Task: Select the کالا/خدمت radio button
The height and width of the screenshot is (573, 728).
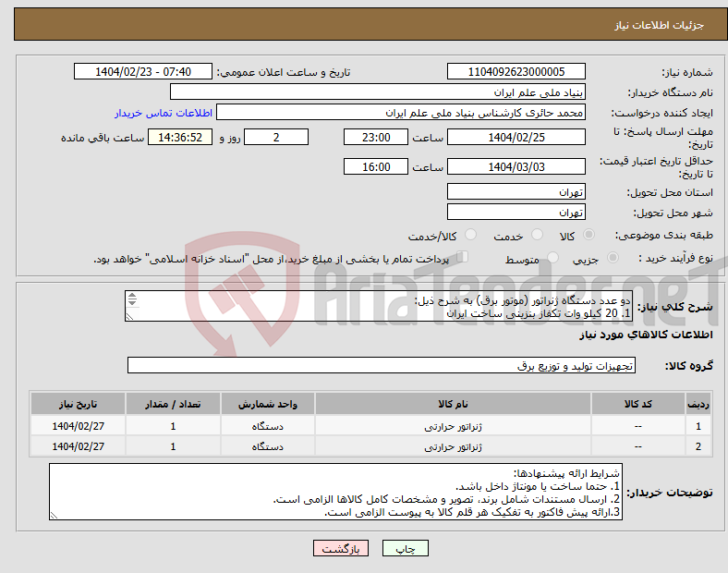Action: pos(471,235)
